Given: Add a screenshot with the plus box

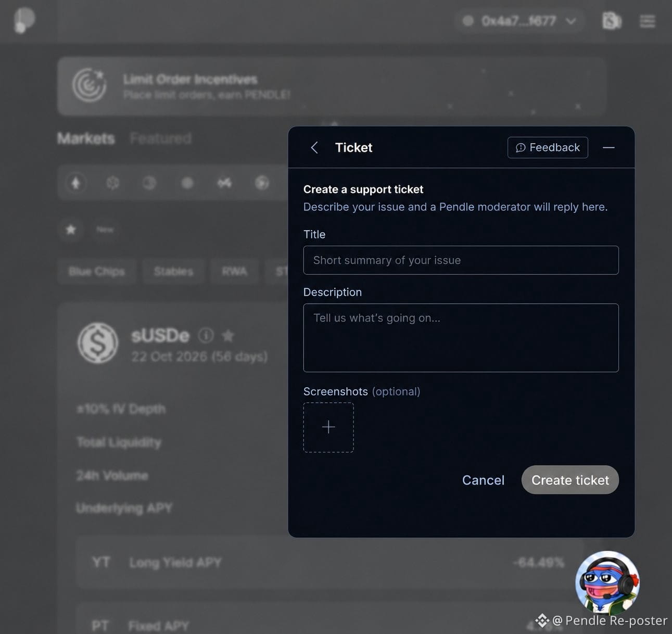Looking at the screenshot, I should click(x=328, y=427).
